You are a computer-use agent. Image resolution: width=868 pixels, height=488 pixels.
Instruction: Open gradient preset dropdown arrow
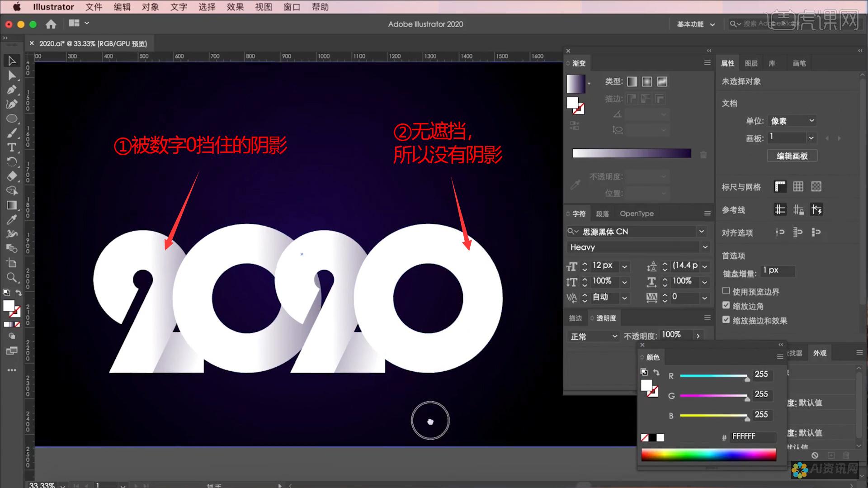(x=589, y=84)
